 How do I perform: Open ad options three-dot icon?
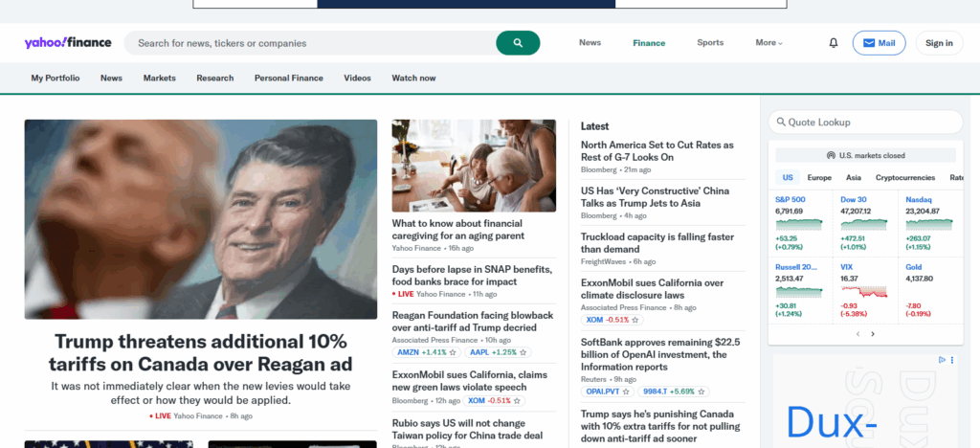pos(952,360)
